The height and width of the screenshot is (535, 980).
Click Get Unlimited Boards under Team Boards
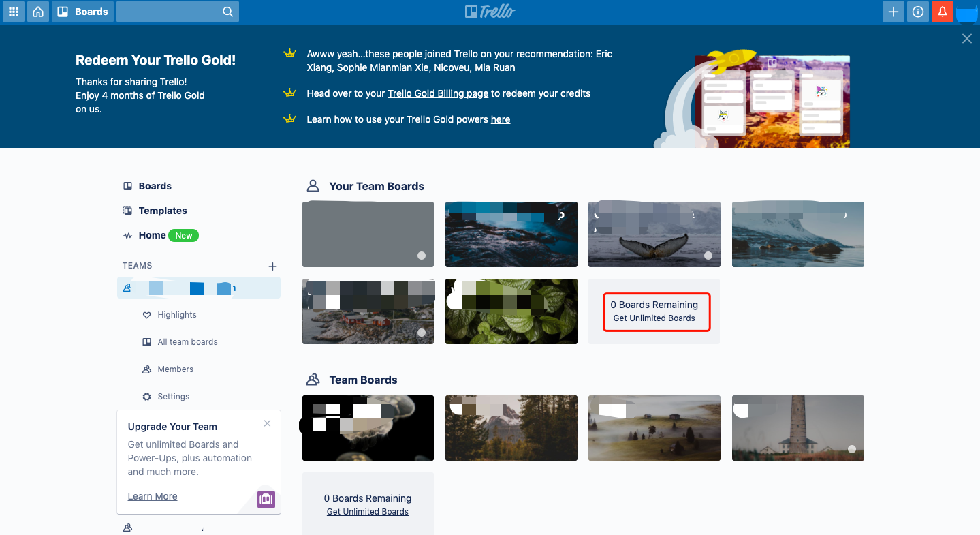point(368,512)
